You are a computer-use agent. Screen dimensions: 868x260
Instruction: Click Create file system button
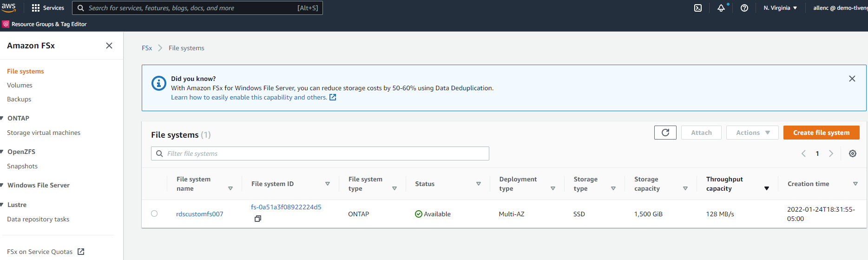[x=821, y=133]
